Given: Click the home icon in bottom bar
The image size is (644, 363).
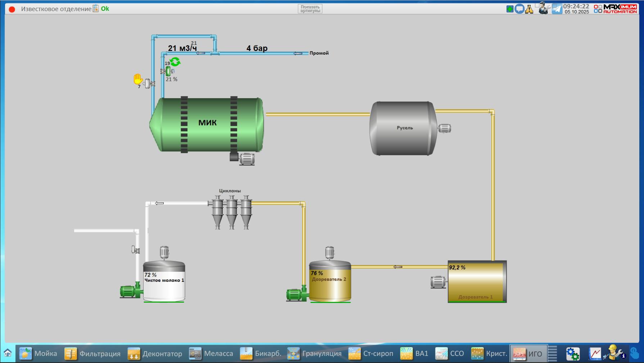Looking at the screenshot, I should tap(8, 353).
